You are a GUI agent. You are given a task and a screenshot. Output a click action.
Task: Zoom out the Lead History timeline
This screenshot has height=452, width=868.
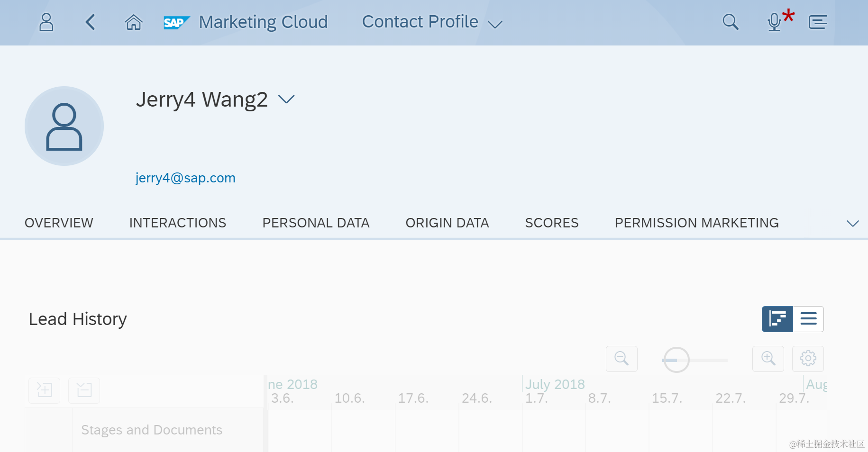(621, 359)
